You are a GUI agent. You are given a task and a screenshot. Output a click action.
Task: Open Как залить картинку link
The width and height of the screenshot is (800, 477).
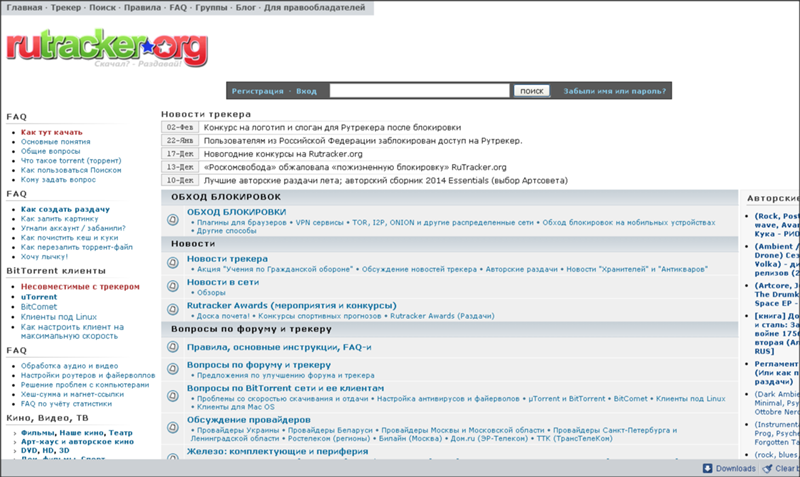(x=59, y=219)
